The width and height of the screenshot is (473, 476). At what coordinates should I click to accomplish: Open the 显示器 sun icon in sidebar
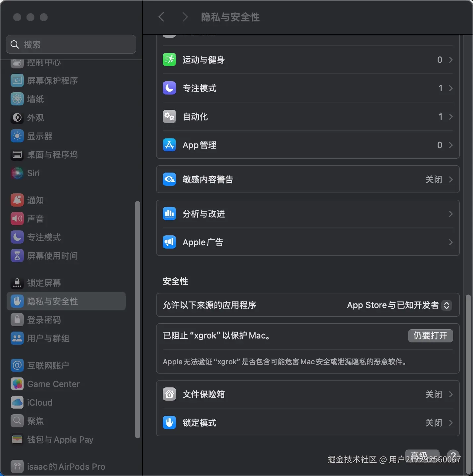[17, 136]
